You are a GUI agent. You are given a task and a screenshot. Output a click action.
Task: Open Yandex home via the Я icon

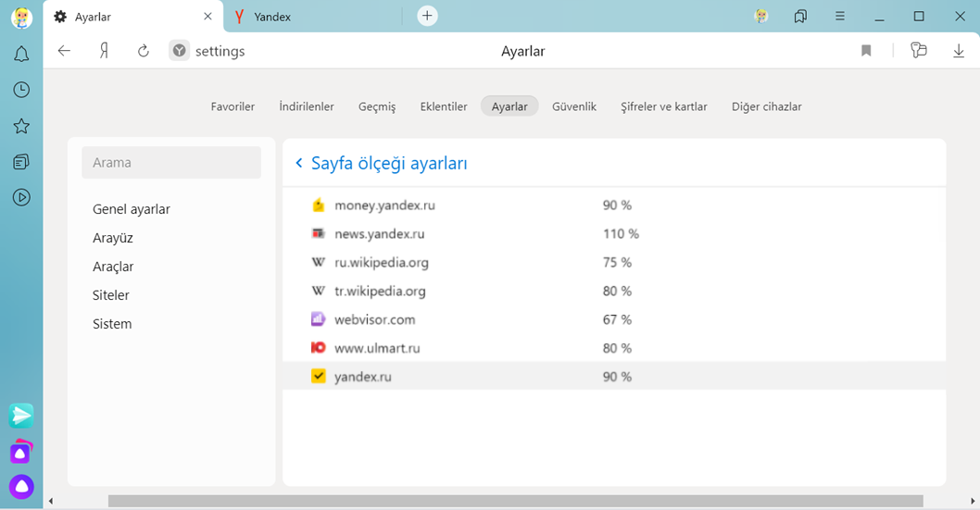tap(104, 51)
